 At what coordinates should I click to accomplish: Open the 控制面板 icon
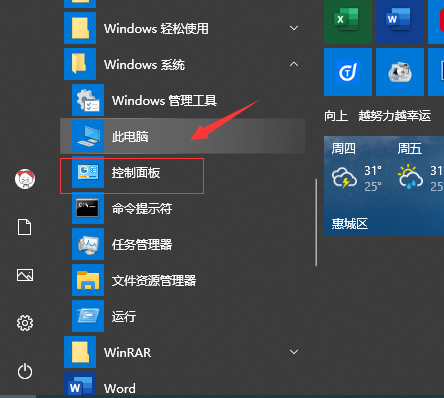pyautogui.click(x=88, y=172)
